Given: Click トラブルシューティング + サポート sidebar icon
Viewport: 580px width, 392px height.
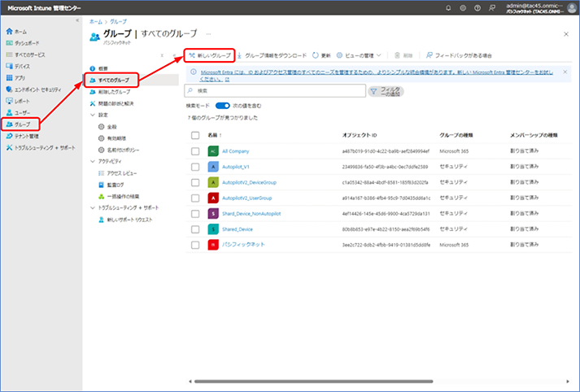Looking at the screenshot, I should (9, 147).
